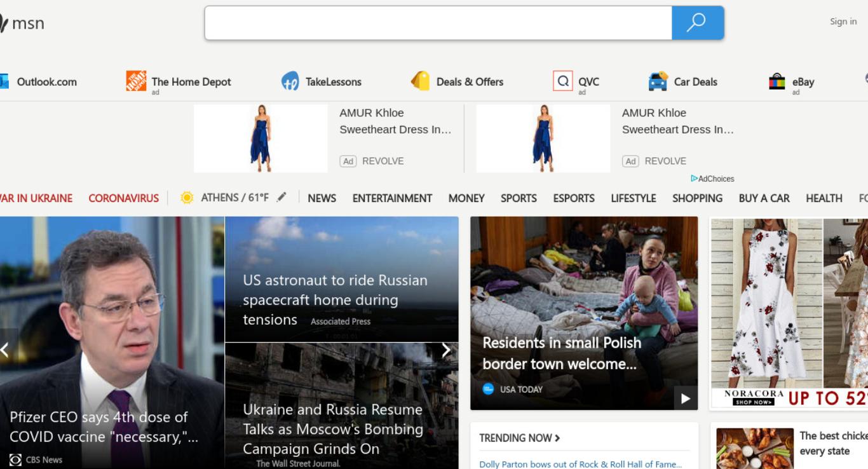Select the Lifestyle tab

point(634,198)
